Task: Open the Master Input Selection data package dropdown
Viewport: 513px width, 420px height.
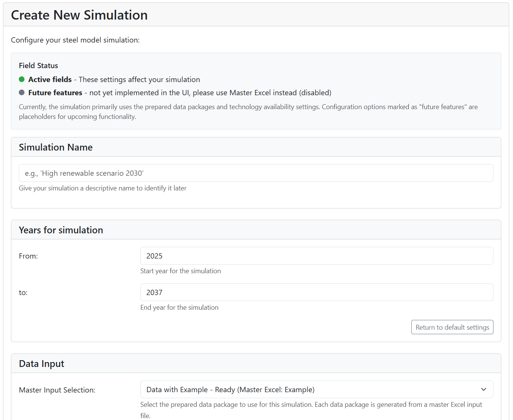Action: pyautogui.click(x=316, y=390)
